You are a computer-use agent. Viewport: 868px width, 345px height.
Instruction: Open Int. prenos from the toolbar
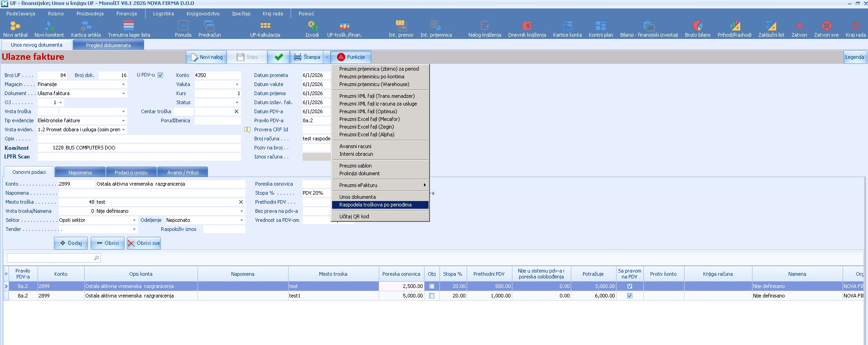(401, 29)
